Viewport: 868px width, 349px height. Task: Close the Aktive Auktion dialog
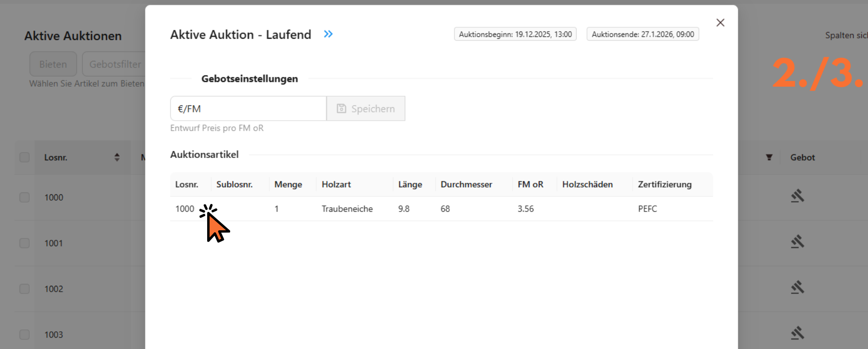pyautogui.click(x=720, y=23)
